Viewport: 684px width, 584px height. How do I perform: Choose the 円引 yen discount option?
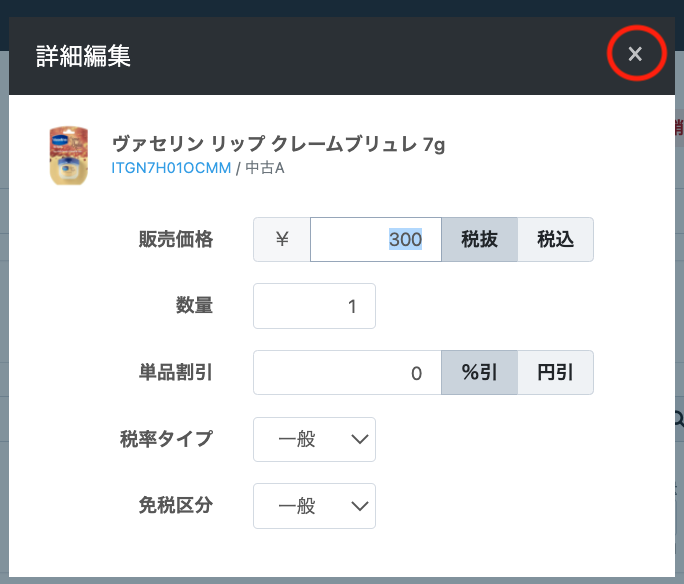tap(555, 373)
